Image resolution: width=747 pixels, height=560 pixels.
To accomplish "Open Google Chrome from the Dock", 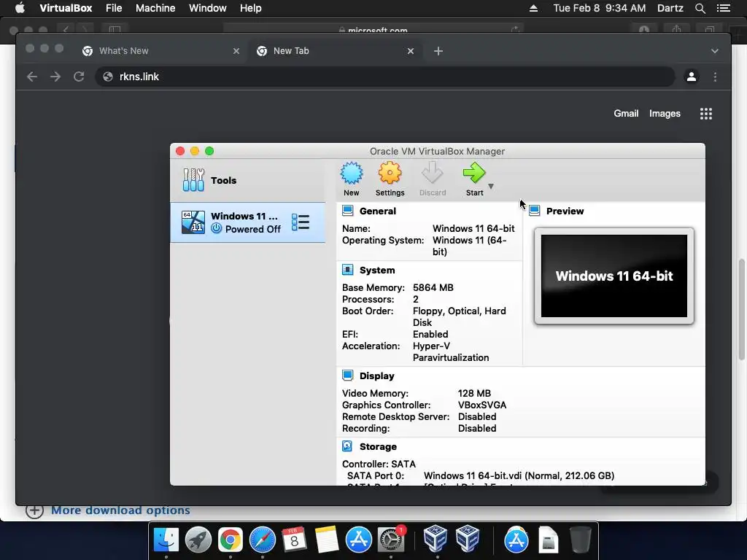I will pyautogui.click(x=230, y=540).
